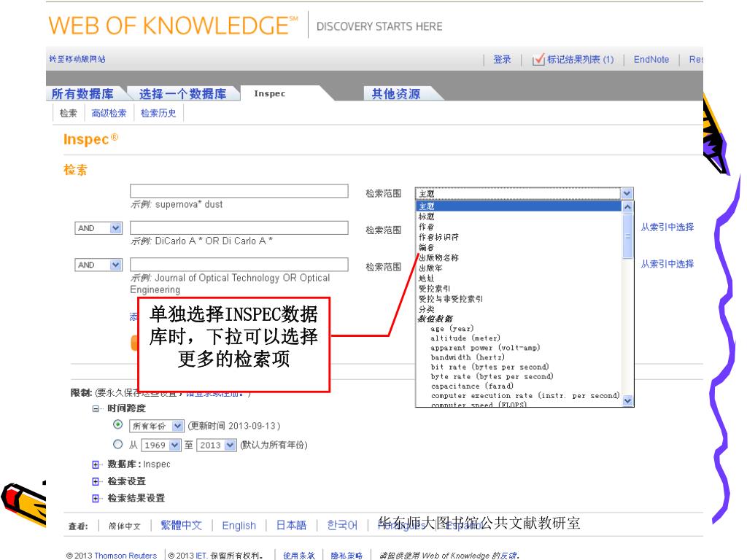Image resolution: width=747 pixels, height=560 pixels.
Task: Select the 从 year-range radio button
Action: (117, 444)
